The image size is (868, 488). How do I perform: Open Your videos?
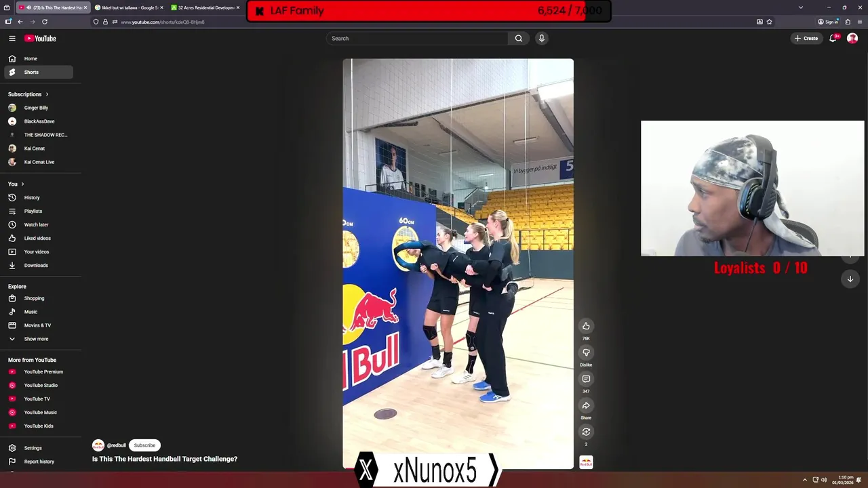(39, 252)
